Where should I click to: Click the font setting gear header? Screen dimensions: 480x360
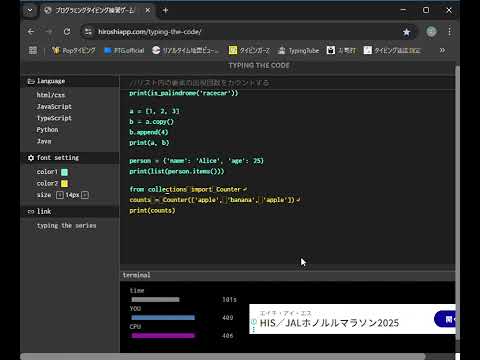point(70,158)
